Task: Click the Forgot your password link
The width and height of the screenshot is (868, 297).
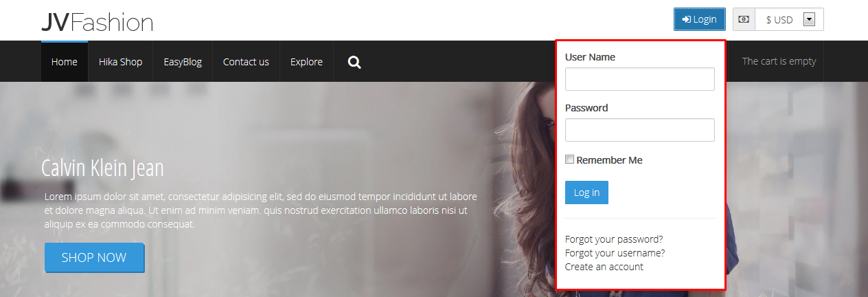Action: [614, 239]
